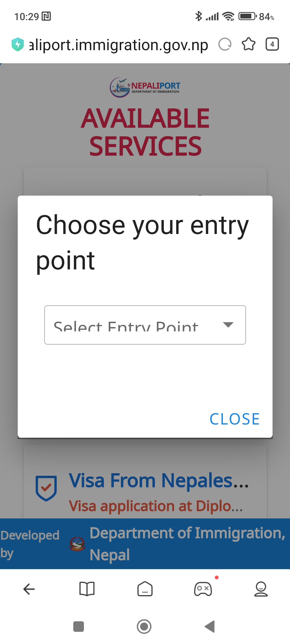
Task: Expand the Select Entry Point dropdown
Action: pyautogui.click(x=145, y=325)
